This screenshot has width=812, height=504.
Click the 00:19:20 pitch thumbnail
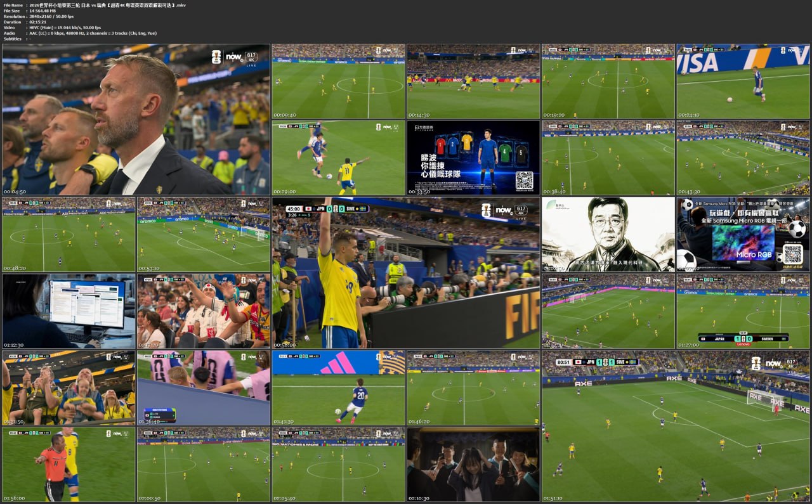click(608, 81)
